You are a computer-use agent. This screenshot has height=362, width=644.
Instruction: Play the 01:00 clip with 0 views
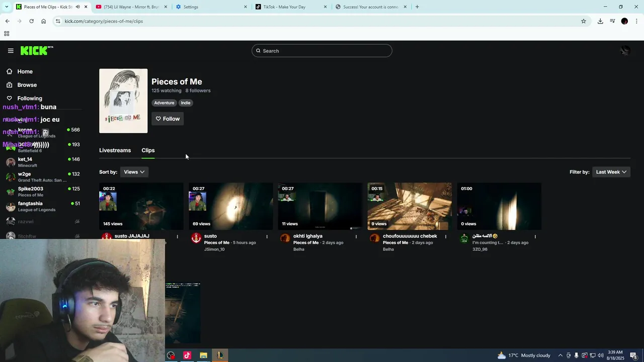499,206
